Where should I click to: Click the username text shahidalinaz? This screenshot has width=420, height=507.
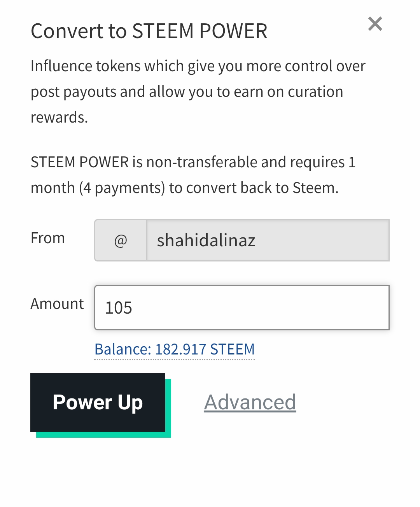(206, 240)
